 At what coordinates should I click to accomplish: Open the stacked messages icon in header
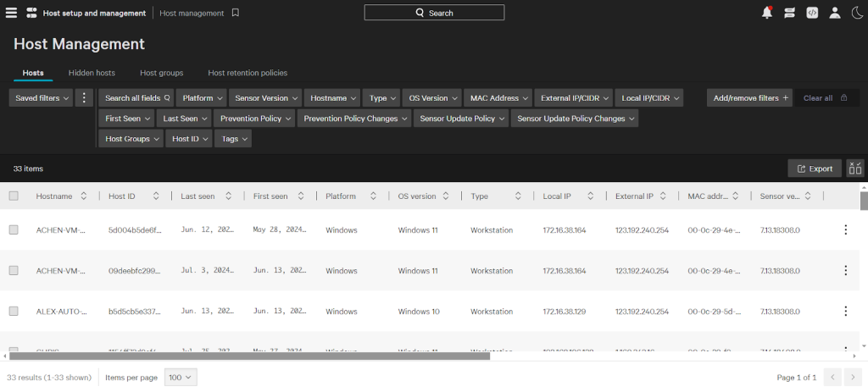(789, 13)
